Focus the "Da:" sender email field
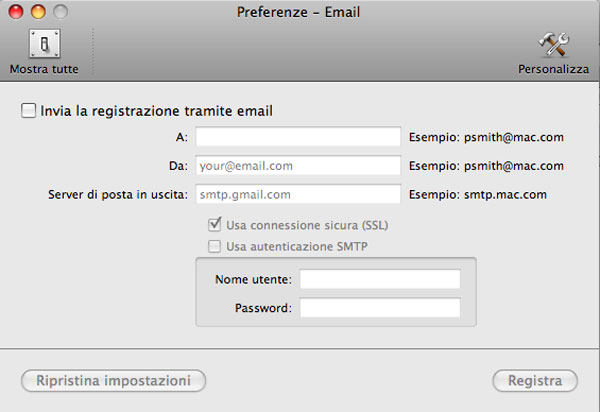Image resolution: width=600 pixels, height=412 pixels. click(x=298, y=166)
